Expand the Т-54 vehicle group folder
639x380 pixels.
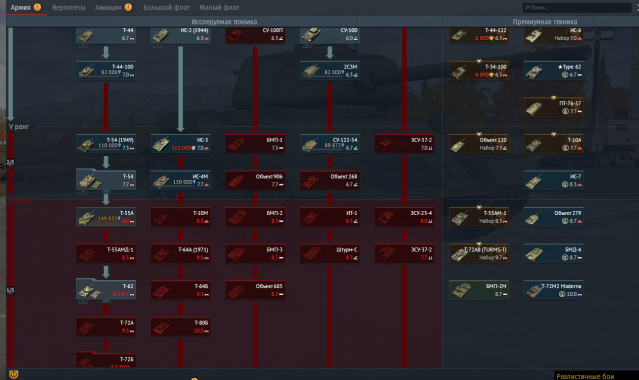point(106,180)
